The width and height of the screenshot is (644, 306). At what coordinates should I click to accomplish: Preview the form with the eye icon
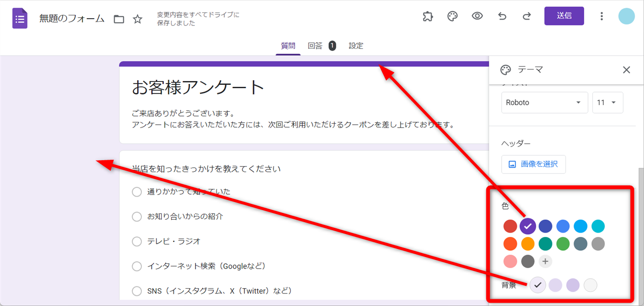click(477, 16)
